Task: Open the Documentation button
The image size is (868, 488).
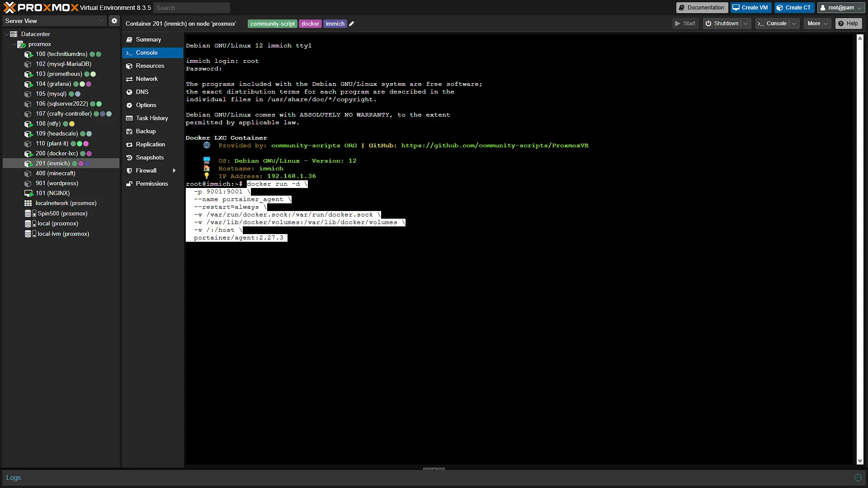Action: (x=702, y=8)
